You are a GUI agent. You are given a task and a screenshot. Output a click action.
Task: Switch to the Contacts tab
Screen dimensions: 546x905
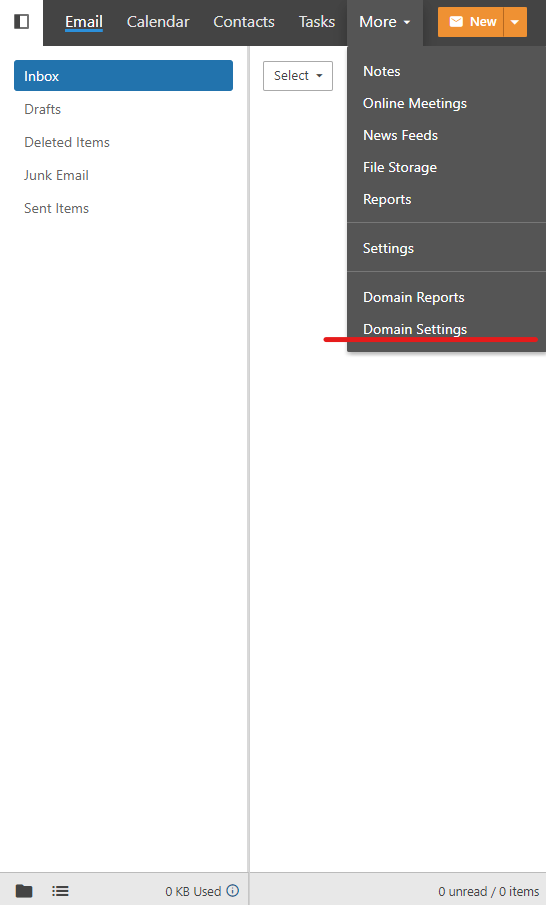[x=244, y=22]
